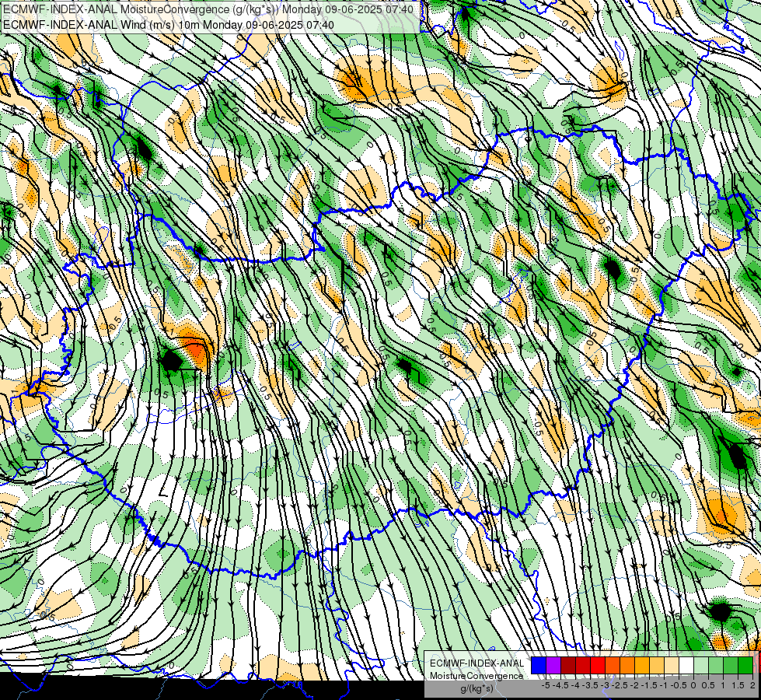Viewport: 761px width, 700px height.
Task: Click the light orange swatch between -1.5 and -1
Action: 657,665
